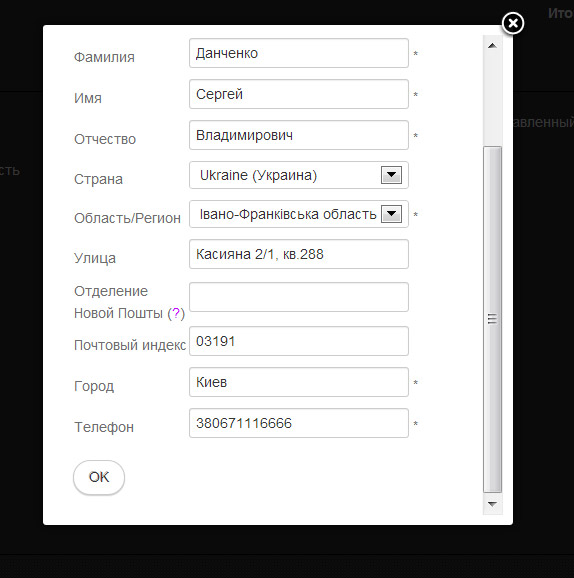This screenshot has height=578, width=574.
Task: Focus the Отчество field containing Владимирович
Action: pos(299,135)
